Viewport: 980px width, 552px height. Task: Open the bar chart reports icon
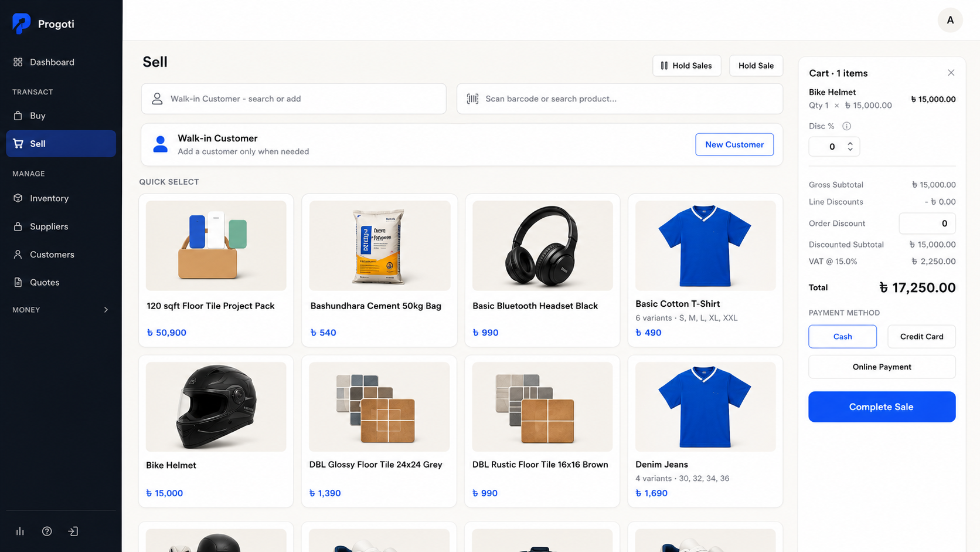(20, 531)
